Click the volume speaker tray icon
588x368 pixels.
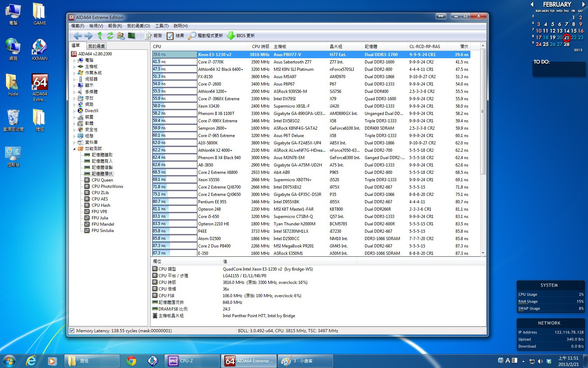pyautogui.click(x=540, y=361)
